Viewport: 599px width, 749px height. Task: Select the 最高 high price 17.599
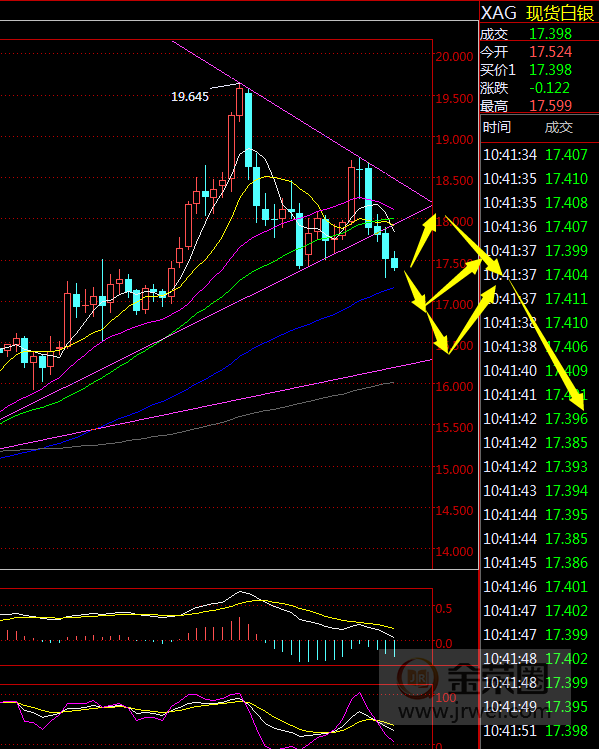[x=550, y=106]
